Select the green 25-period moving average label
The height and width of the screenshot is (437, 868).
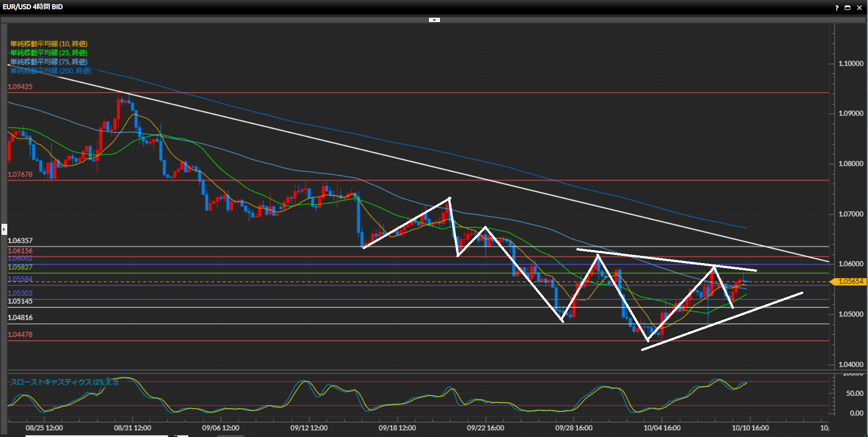pos(49,53)
